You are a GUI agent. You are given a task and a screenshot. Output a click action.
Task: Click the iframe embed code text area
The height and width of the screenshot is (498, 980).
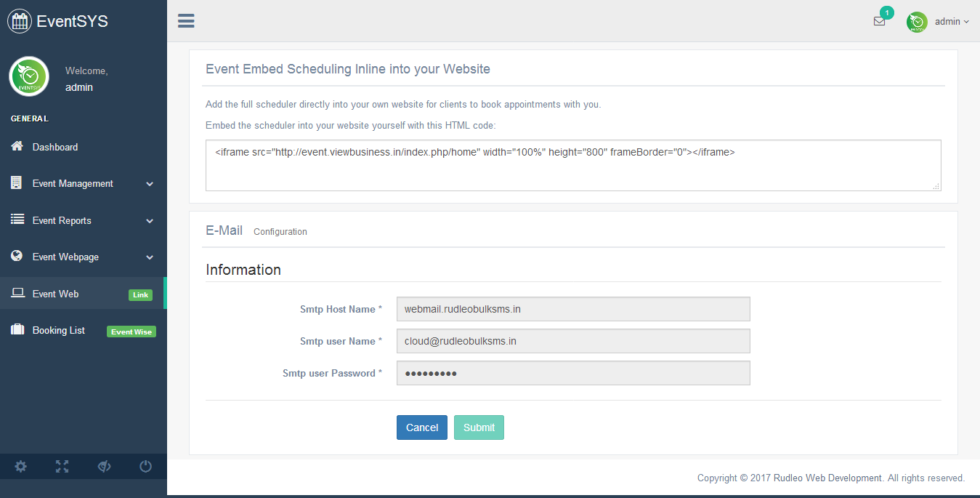click(572, 165)
